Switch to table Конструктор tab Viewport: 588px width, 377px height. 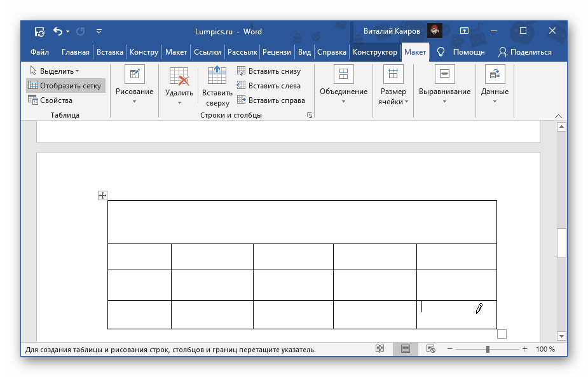(x=374, y=52)
